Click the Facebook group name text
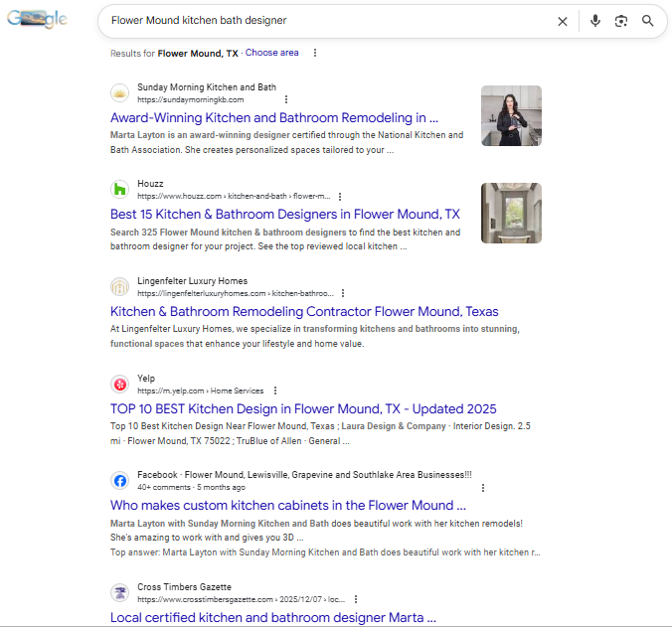 [328, 475]
